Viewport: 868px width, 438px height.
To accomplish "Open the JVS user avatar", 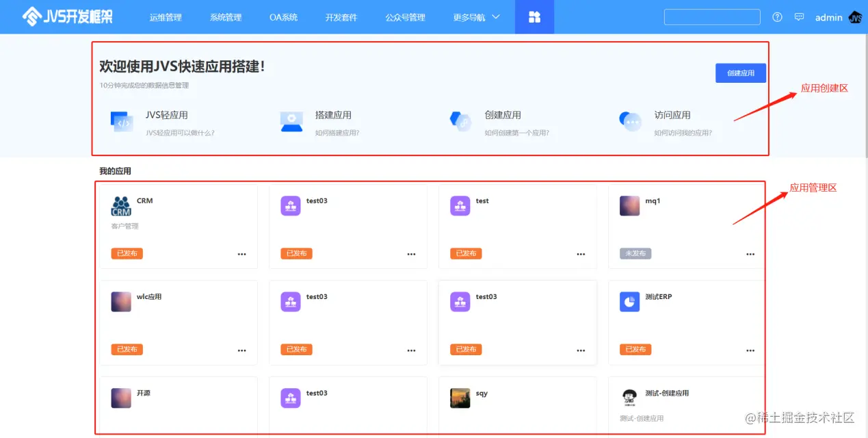I will coord(856,18).
